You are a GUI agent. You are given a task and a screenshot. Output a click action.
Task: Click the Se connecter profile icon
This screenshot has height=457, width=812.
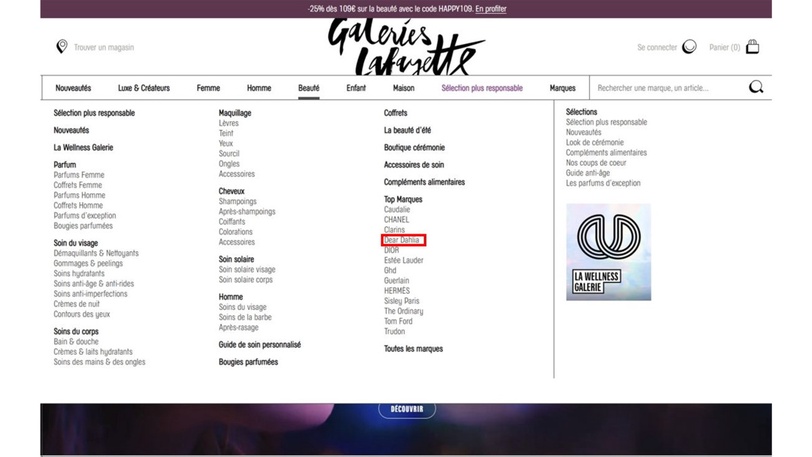coord(689,47)
